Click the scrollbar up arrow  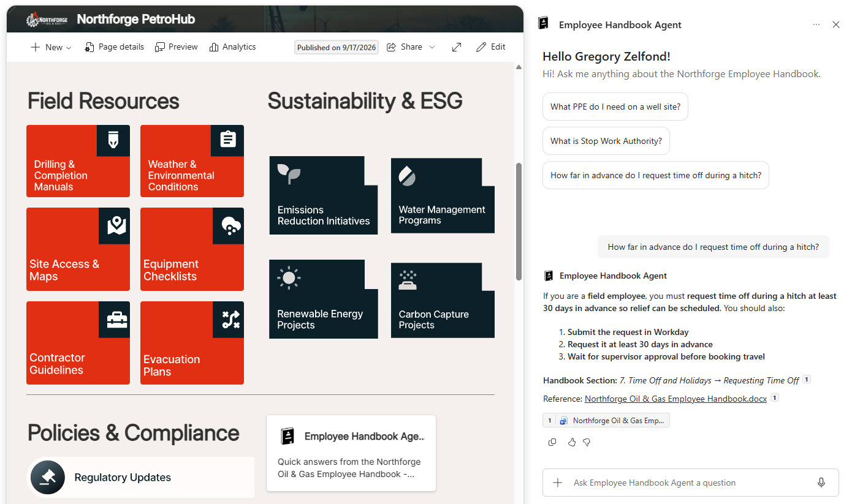[519, 67]
